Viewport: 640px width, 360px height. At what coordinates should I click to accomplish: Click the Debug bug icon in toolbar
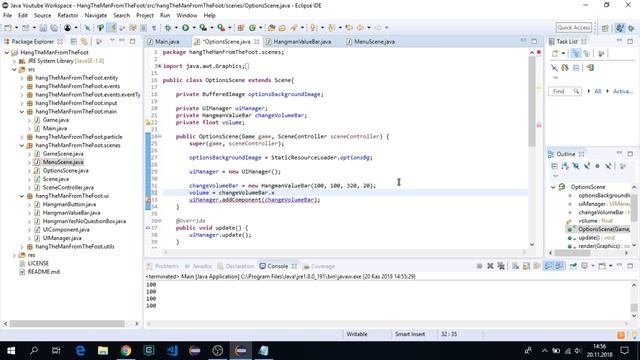167,28
